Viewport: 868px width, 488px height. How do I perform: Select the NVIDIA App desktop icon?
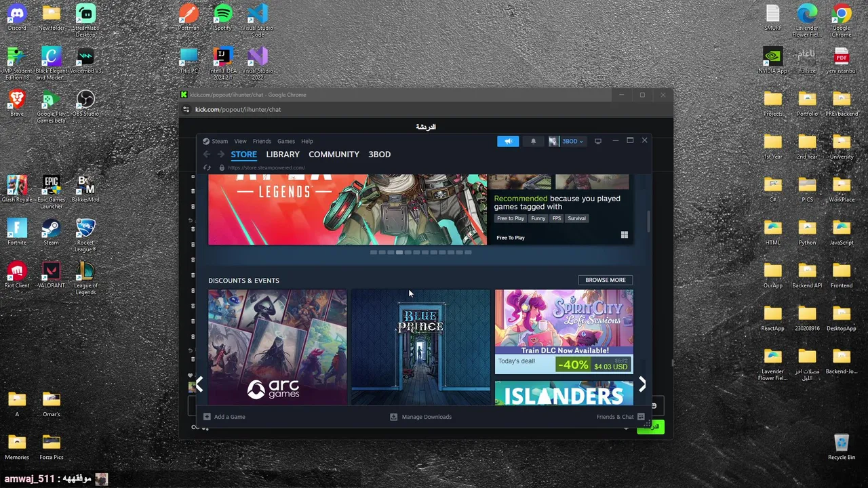pyautogui.click(x=772, y=60)
